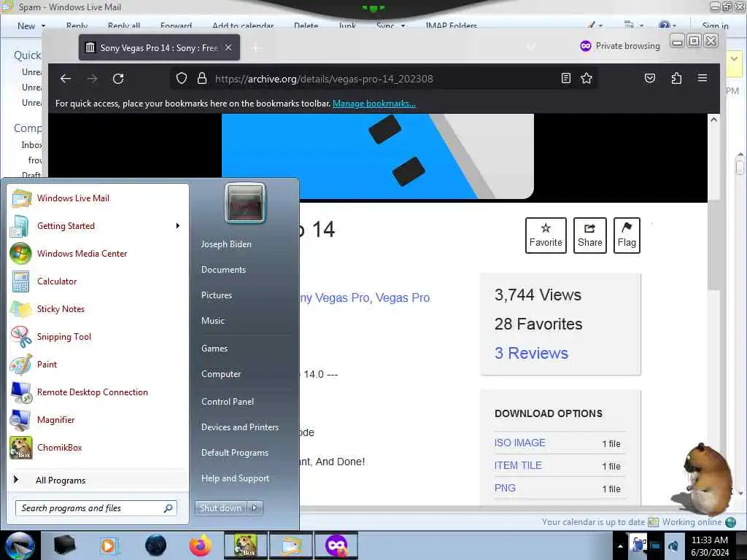Expand All Programs list
Viewport: 747px width, 560px height.
(x=98, y=480)
